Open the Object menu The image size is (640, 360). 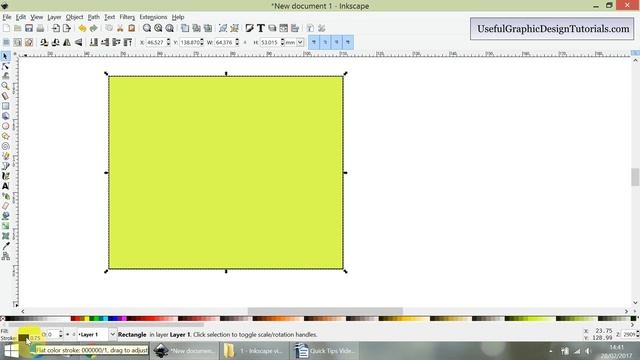click(74, 17)
